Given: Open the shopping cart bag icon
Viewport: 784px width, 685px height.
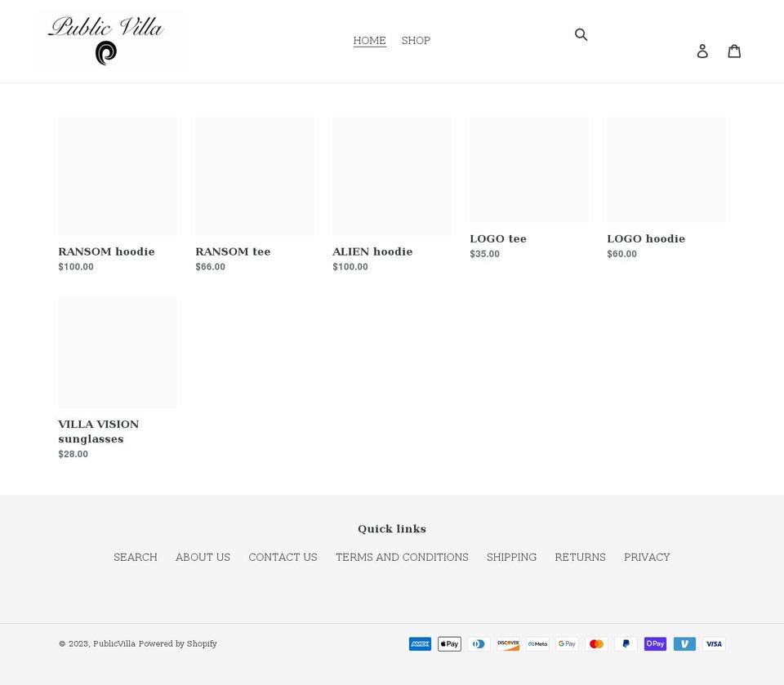Looking at the screenshot, I should (734, 51).
